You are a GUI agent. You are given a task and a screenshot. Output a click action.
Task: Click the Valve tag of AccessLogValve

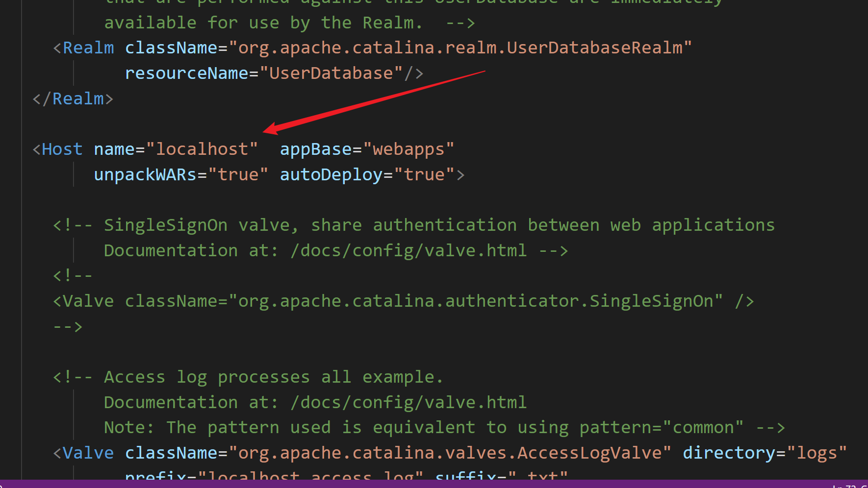pyautogui.click(x=88, y=453)
